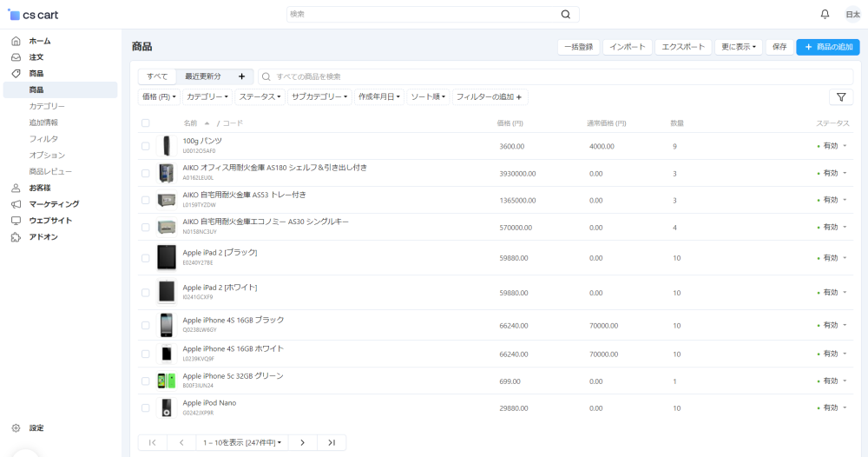
Task: Open the AIKO AS180 safe thumbnail
Action: point(167,174)
